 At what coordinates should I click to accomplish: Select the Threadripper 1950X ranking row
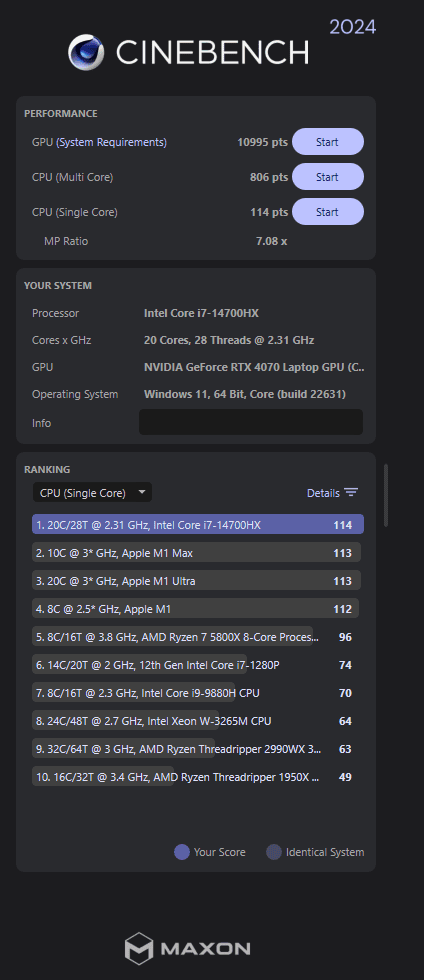click(198, 777)
